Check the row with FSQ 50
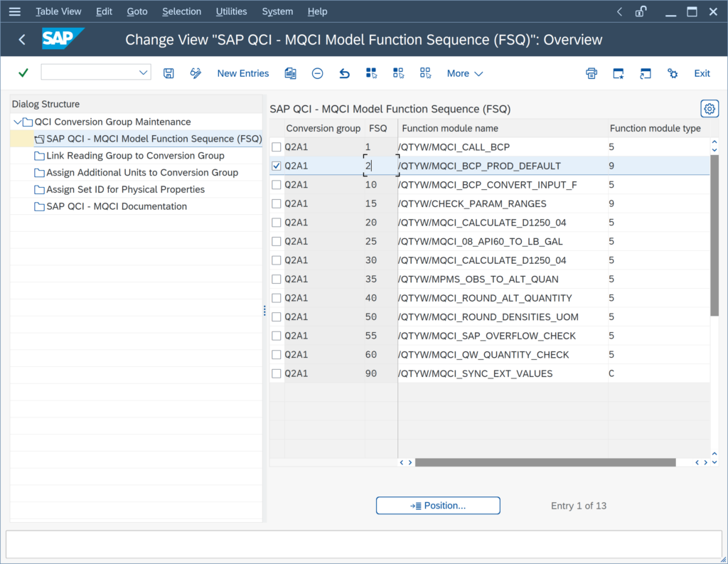 pos(277,316)
